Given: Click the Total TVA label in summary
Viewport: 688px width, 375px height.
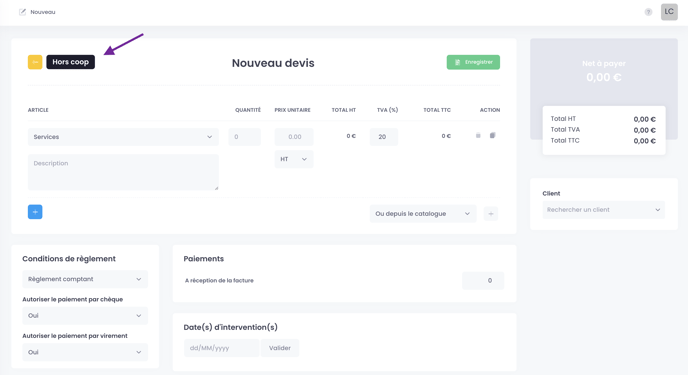Looking at the screenshot, I should coord(565,129).
